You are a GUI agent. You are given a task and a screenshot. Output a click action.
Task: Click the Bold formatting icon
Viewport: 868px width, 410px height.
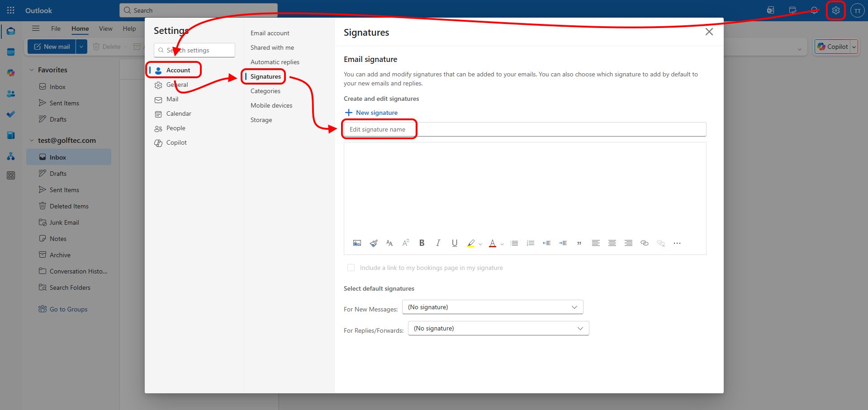(x=422, y=243)
